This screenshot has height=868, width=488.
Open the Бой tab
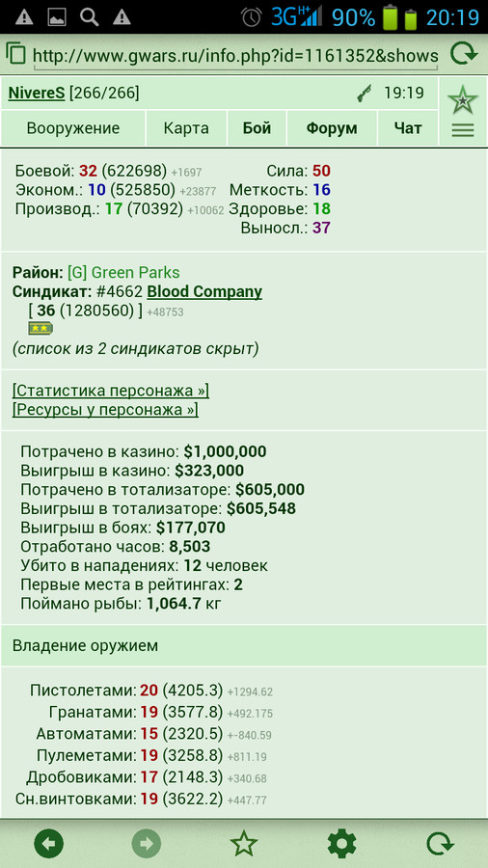pyautogui.click(x=257, y=128)
